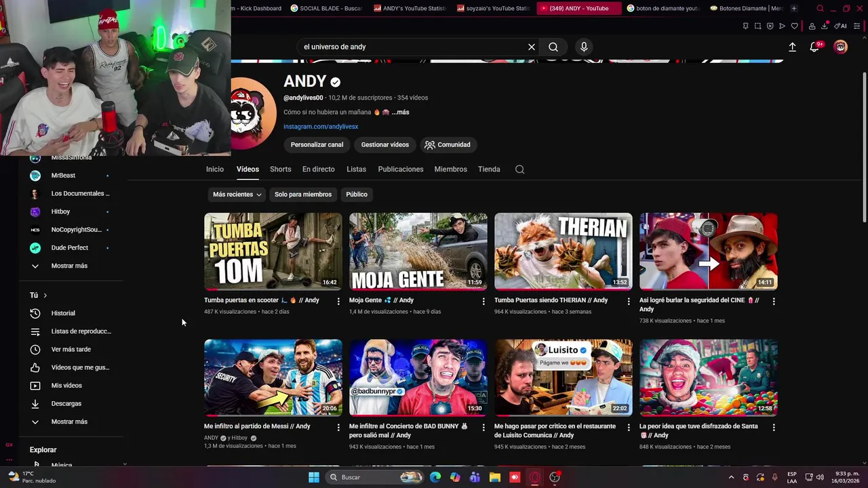This screenshot has width=868, height=488.
Task: Expand sidebar subscriptions Mostrar más
Action: pyautogui.click(x=71, y=266)
